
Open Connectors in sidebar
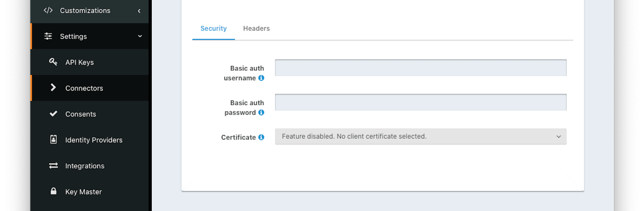pyautogui.click(x=90, y=88)
